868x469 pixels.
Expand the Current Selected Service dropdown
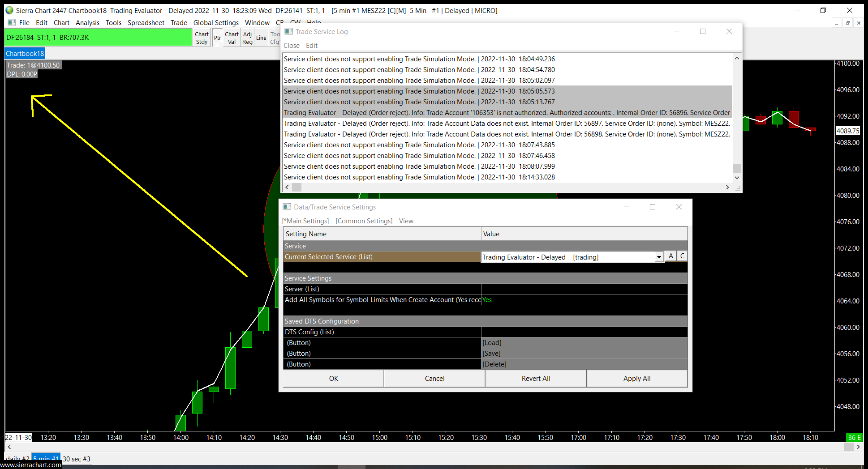pos(659,257)
